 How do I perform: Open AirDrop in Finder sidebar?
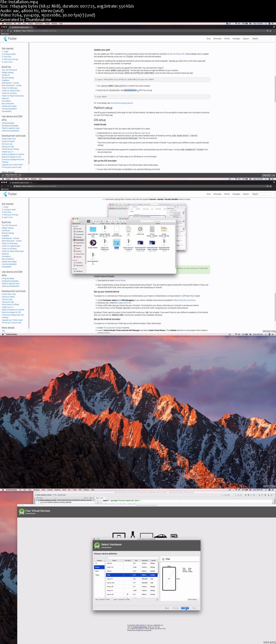point(78,251)
